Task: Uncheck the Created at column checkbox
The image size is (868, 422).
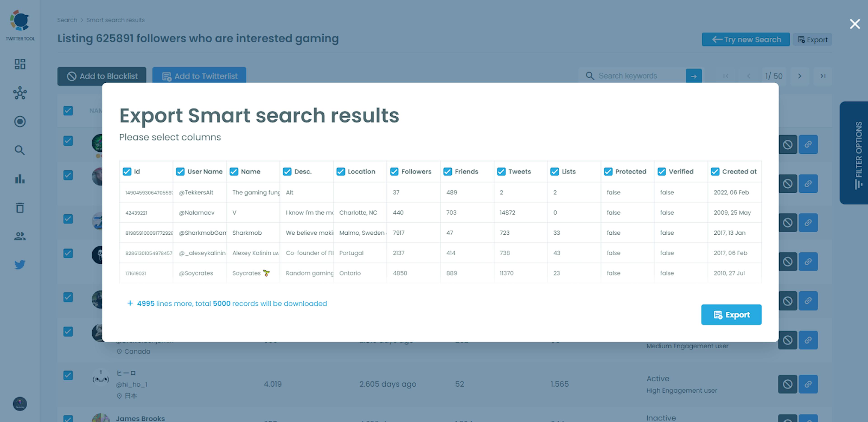Action: coord(715,172)
